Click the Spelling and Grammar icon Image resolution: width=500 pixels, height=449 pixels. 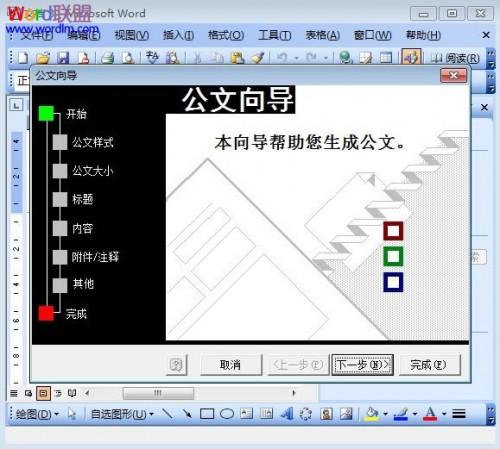click(152, 57)
